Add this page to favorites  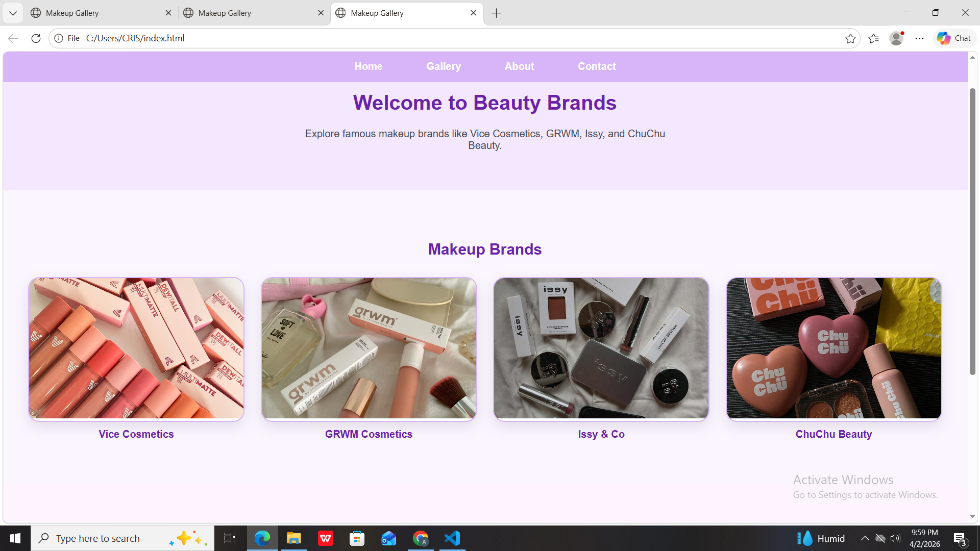point(850,38)
